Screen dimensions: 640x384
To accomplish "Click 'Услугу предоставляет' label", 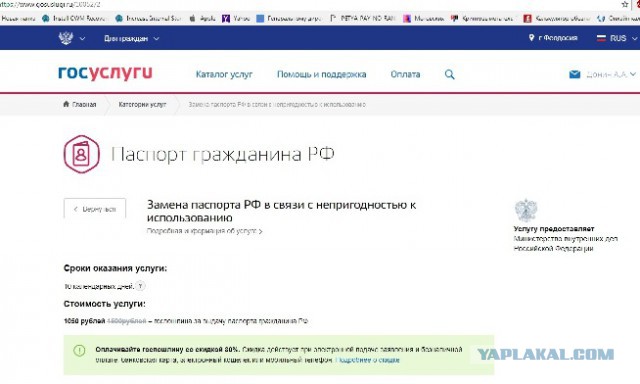I will [x=554, y=229].
